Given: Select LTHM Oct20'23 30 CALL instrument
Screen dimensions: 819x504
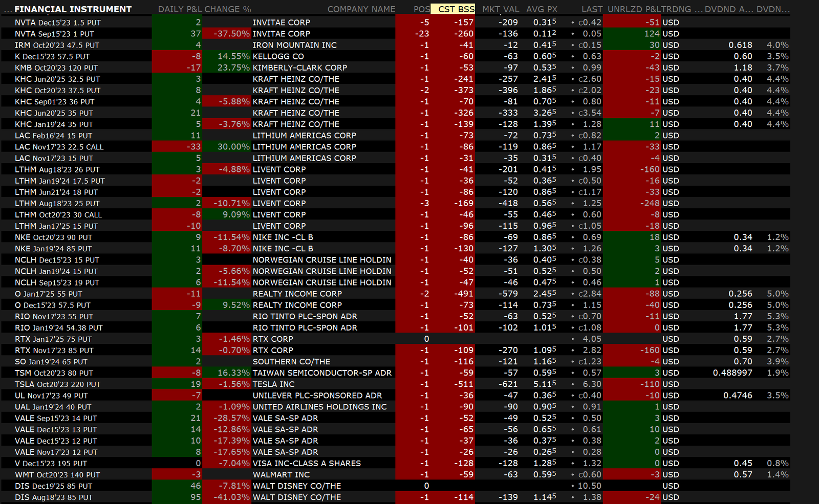Looking at the screenshot, I should (58, 215).
